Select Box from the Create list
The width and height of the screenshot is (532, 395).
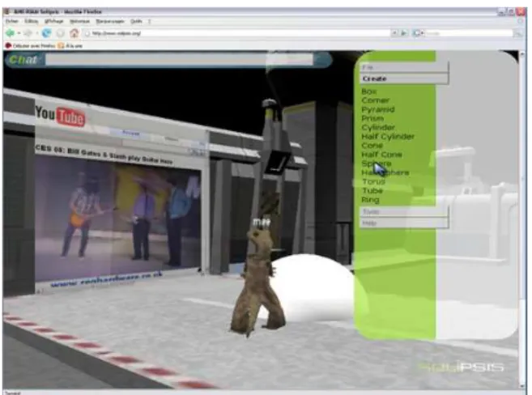(368, 91)
